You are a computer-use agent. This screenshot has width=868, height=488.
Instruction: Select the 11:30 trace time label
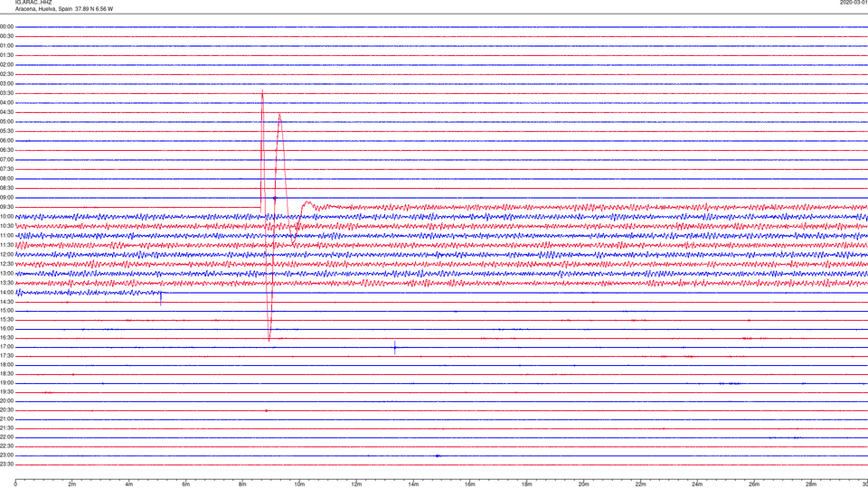(6, 245)
